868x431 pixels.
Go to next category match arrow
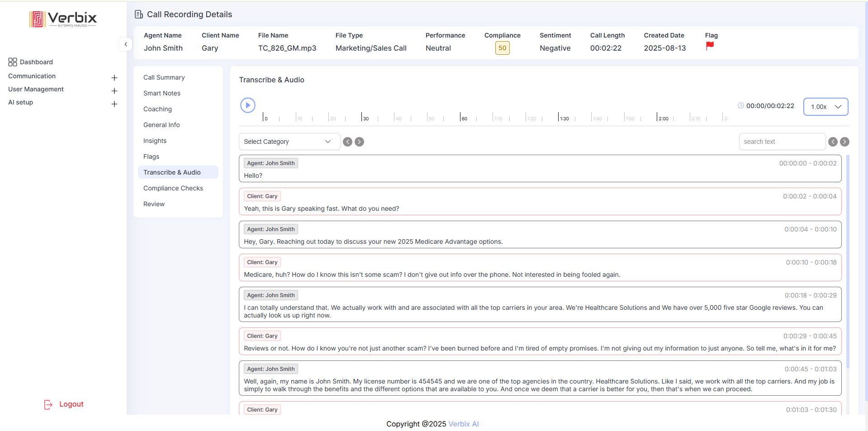tap(359, 142)
